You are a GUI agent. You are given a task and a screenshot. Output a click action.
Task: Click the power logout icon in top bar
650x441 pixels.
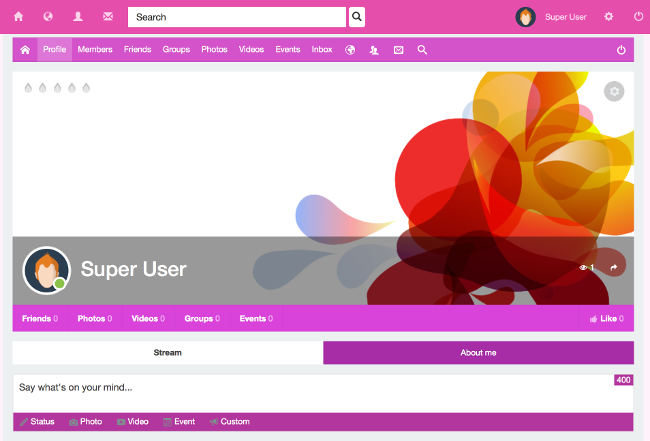[x=638, y=17]
